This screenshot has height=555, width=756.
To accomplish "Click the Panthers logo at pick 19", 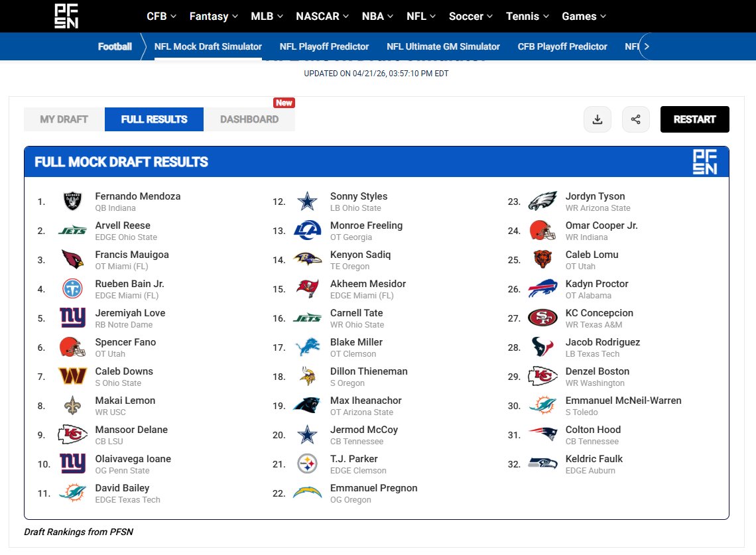I will click(x=307, y=406).
